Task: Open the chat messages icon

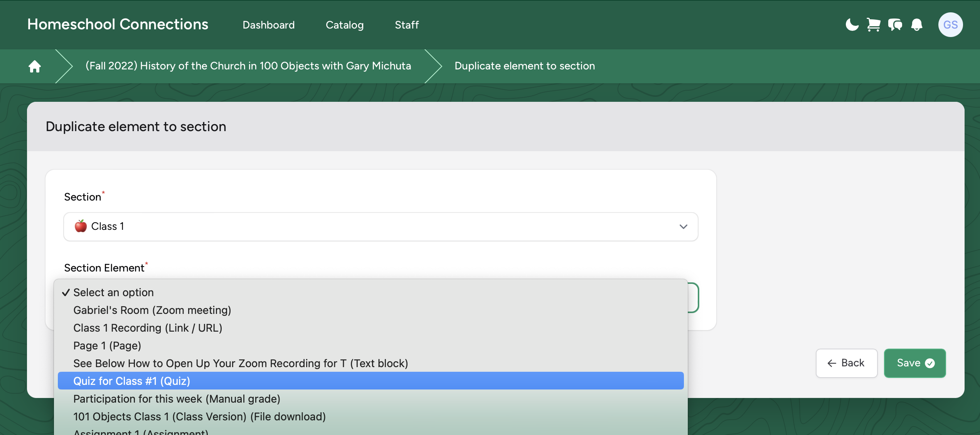Action: point(895,25)
